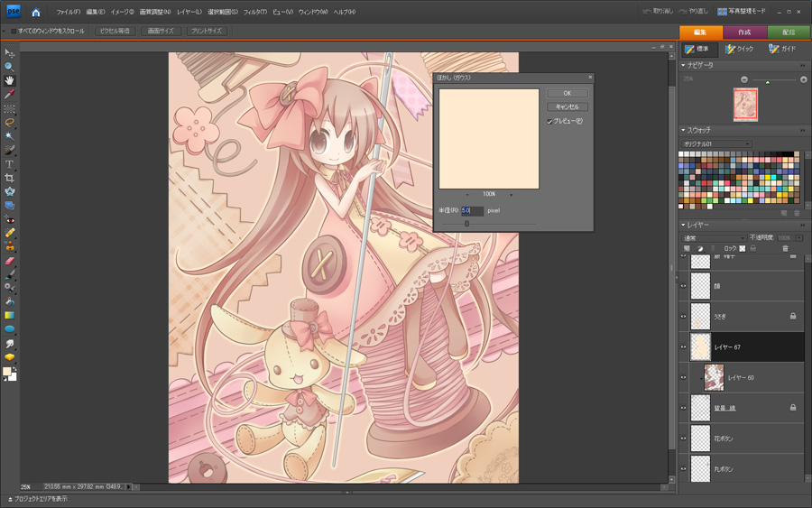Image resolution: width=812 pixels, height=508 pixels.
Task: Select the Ellipse shape tool
Action: (9, 329)
